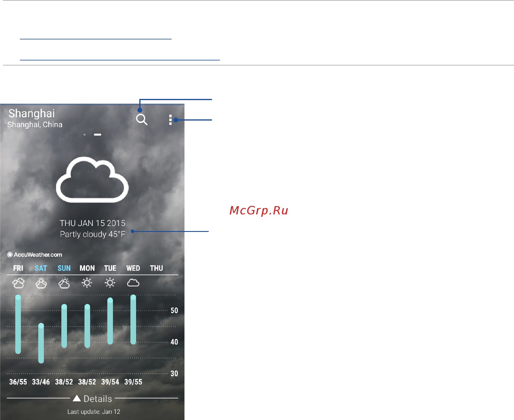Click Wednesday's cloud icon
The width and height of the screenshot is (514, 420).
(133, 283)
